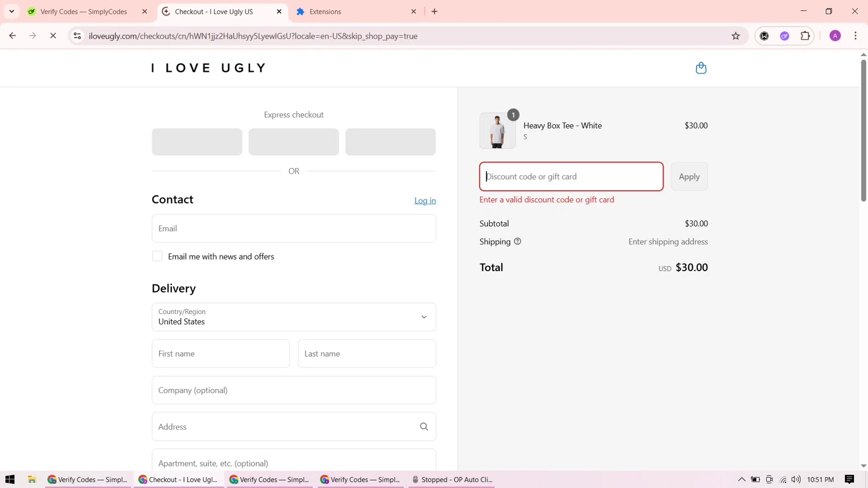The image size is (868, 488).
Task: Stop loading the page
Action: click(53, 36)
